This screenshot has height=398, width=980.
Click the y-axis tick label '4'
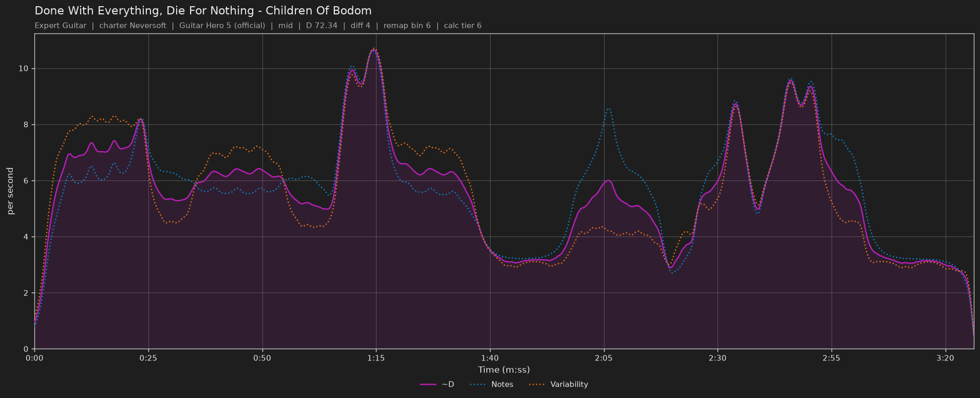click(27, 237)
